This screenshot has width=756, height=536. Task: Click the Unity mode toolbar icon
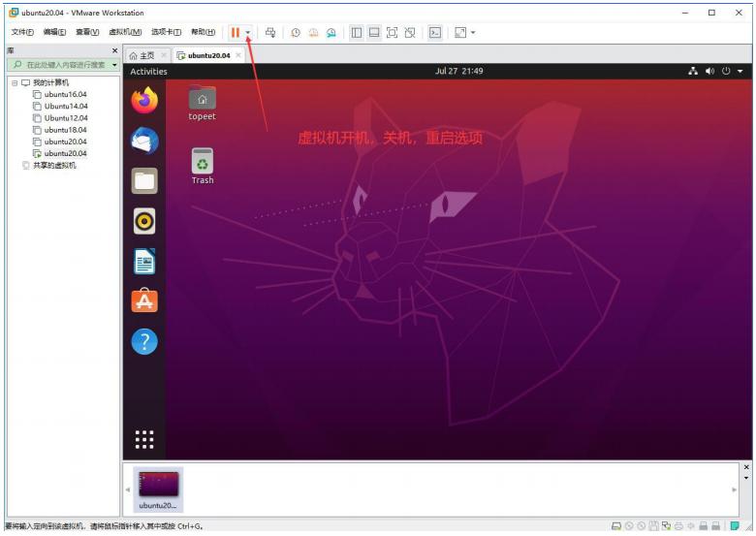tap(410, 32)
